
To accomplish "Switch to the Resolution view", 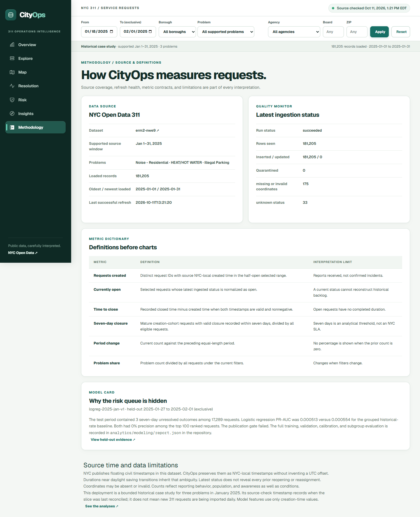I will (35, 86).
